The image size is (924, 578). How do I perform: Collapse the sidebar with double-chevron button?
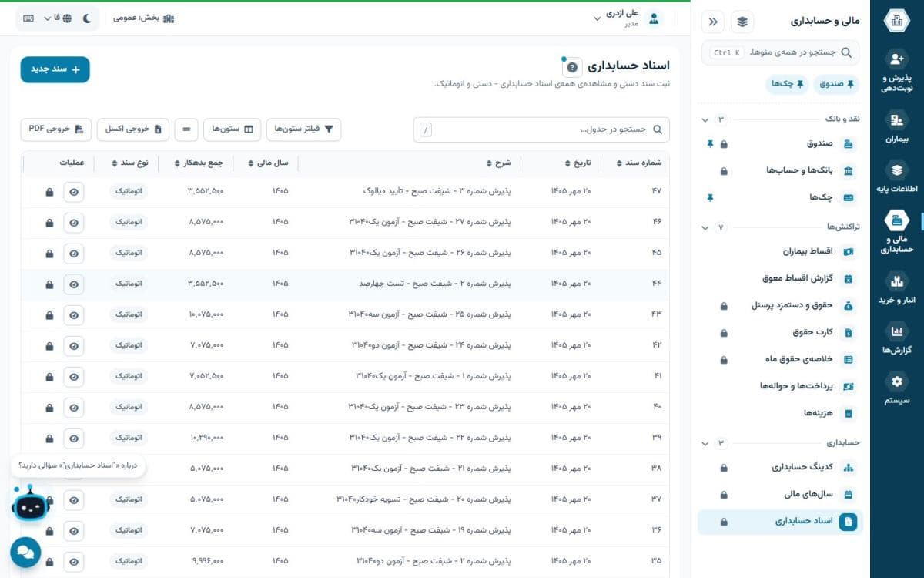click(713, 22)
